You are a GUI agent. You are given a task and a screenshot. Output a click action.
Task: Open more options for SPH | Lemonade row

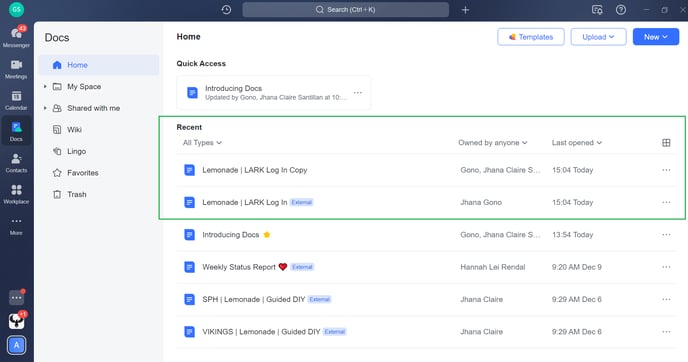[666, 299]
